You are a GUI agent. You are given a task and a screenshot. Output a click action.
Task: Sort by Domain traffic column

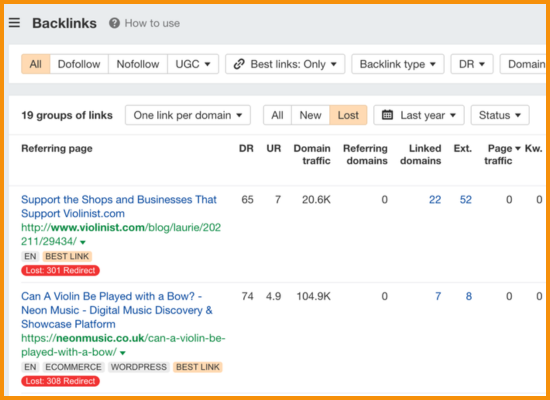click(312, 154)
